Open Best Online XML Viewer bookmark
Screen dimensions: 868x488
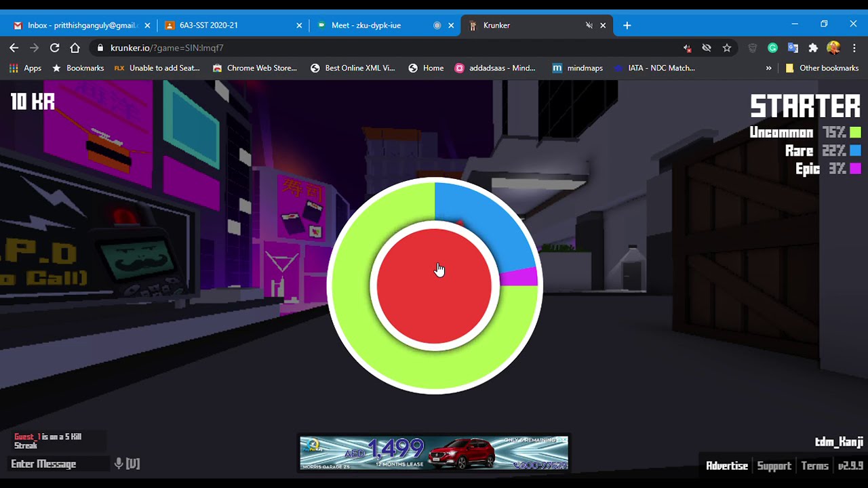[353, 68]
